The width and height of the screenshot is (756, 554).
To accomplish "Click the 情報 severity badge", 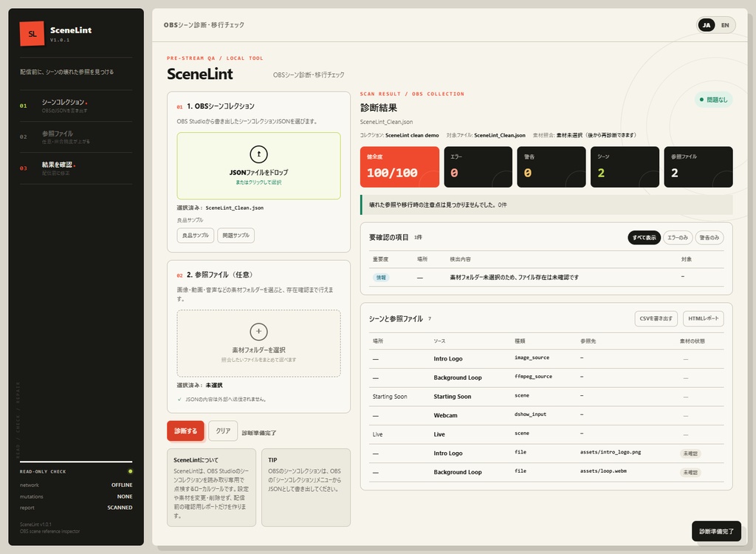I will 381,278.
